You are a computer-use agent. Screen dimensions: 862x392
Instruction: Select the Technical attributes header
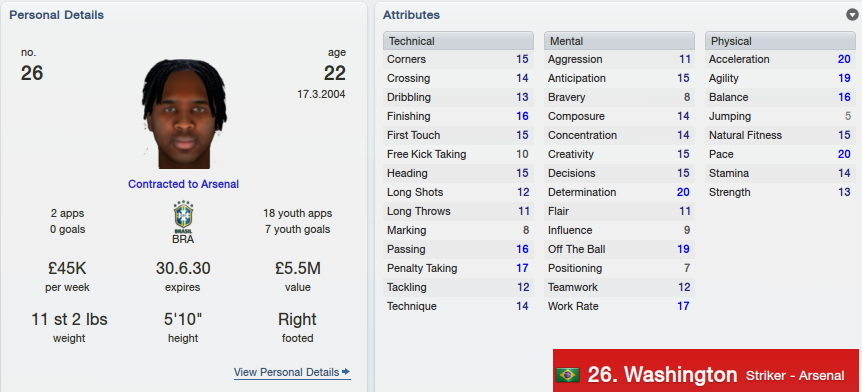click(x=458, y=41)
